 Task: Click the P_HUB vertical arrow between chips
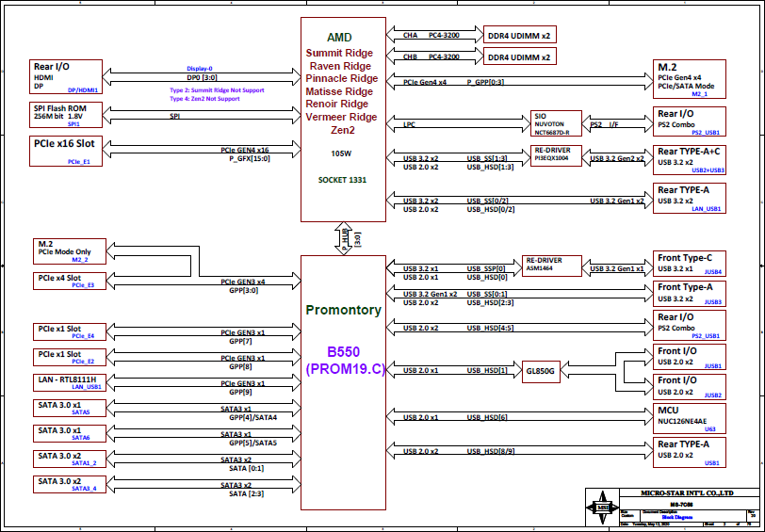pyautogui.click(x=344, y=238)
